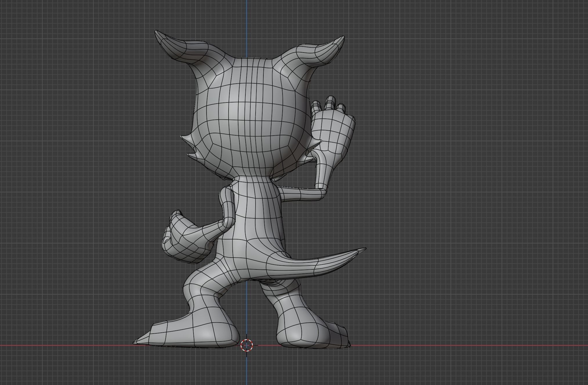
Task: Click the character's pointed tail
Action: 316,264
